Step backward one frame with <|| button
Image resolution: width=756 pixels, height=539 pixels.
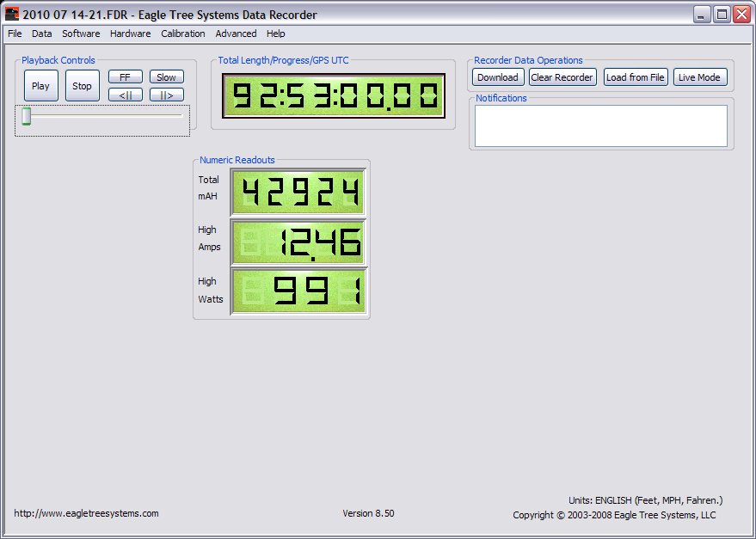click(x=125, y=95)
